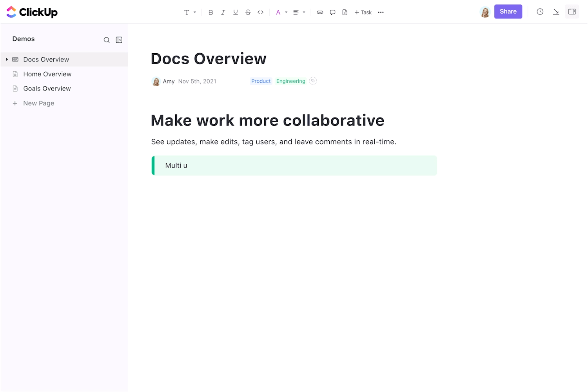
Task: Expand the Docs Overview tree item
Action: 7,60
